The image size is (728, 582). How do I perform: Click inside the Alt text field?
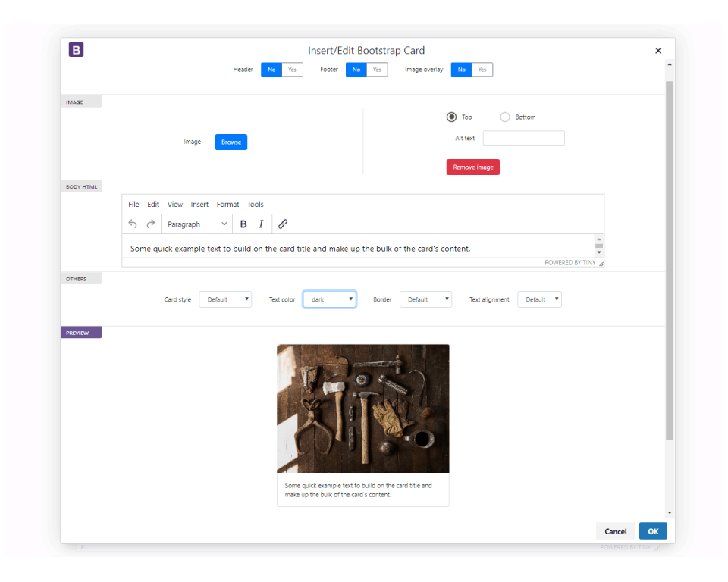click(524, 137)
